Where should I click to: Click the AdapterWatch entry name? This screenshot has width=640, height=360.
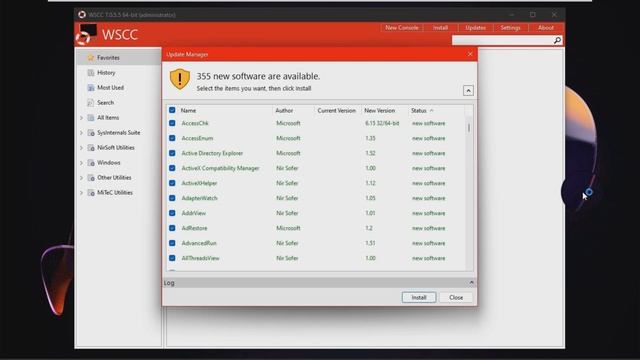(199, 198)
